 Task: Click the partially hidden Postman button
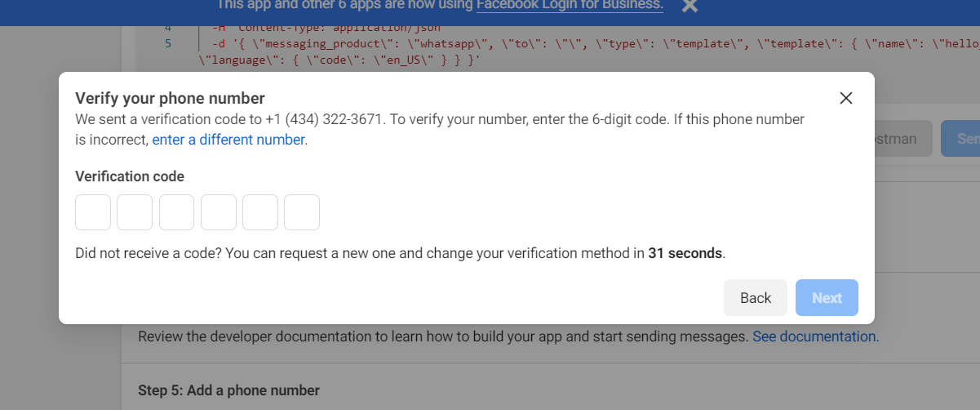point(902,139)
